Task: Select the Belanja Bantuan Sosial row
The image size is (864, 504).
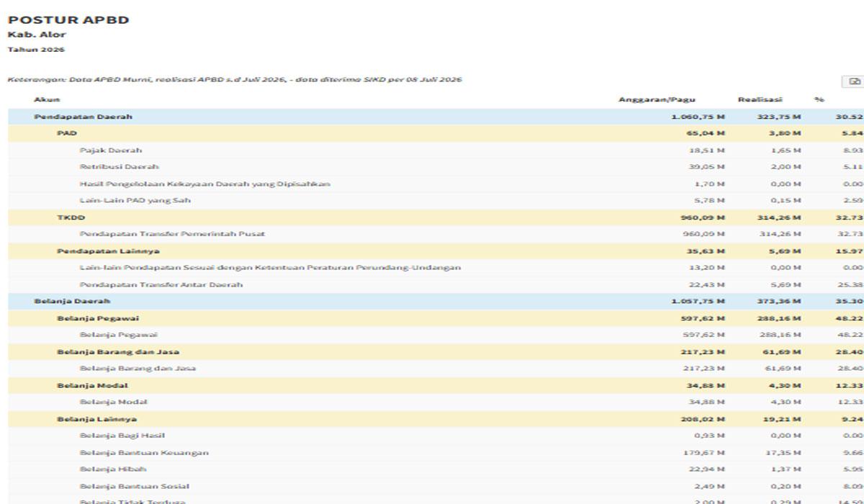Action: pos(436,487)
